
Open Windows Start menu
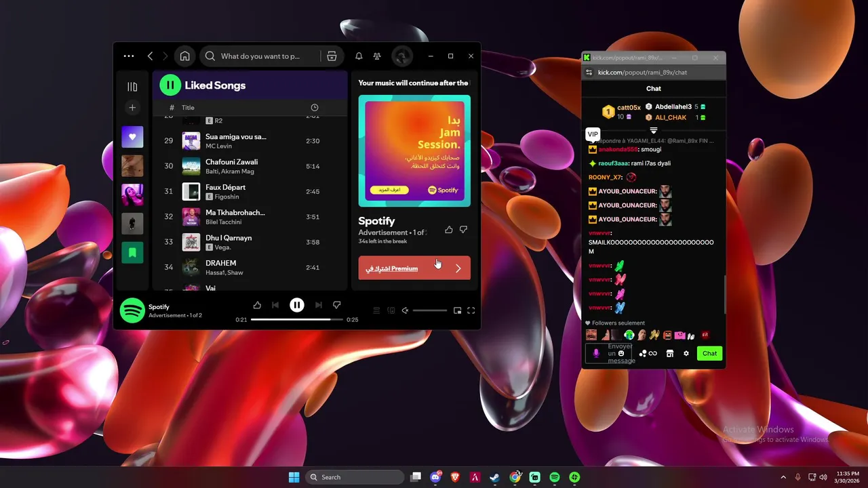coord(294,477)
